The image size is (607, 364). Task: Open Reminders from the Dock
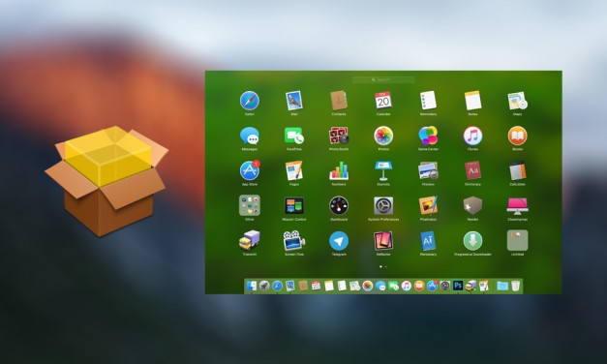tap(342, 286)
